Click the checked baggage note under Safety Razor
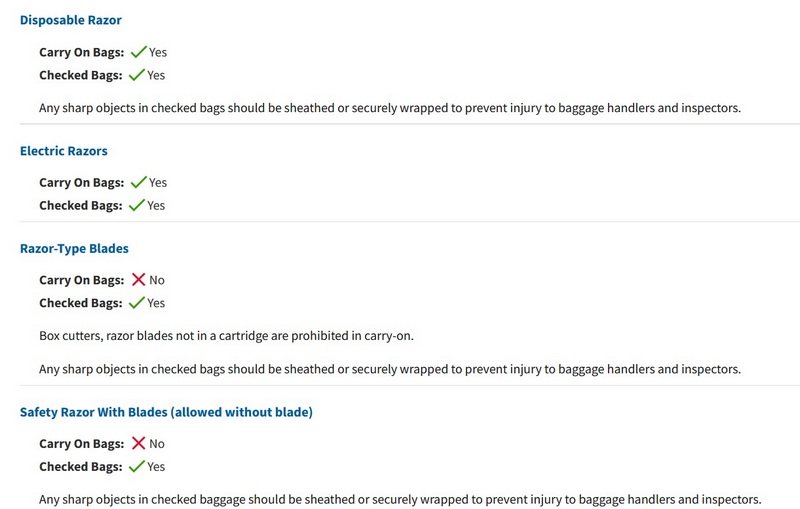Screen dimensions: 800x509 coord(400,499)
